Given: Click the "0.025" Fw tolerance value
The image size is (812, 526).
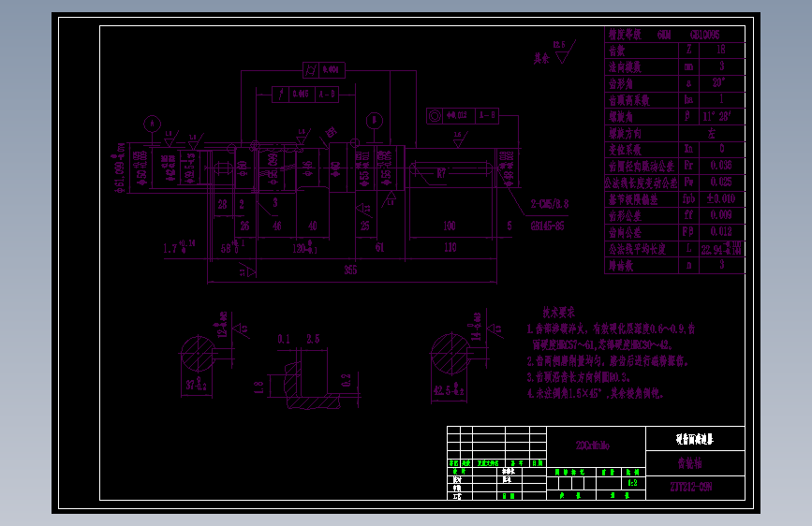Looking at the screenshot, I should tap(721, 182).
